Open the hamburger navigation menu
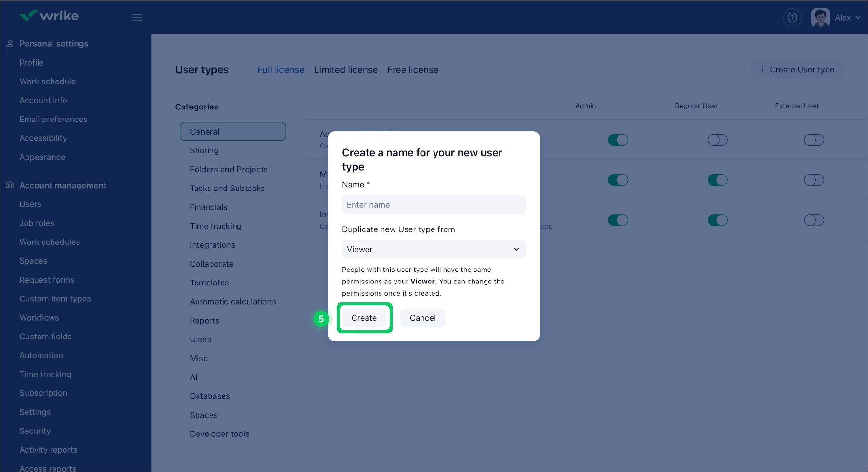Viewport: 868px width, 472px height. 137,17
